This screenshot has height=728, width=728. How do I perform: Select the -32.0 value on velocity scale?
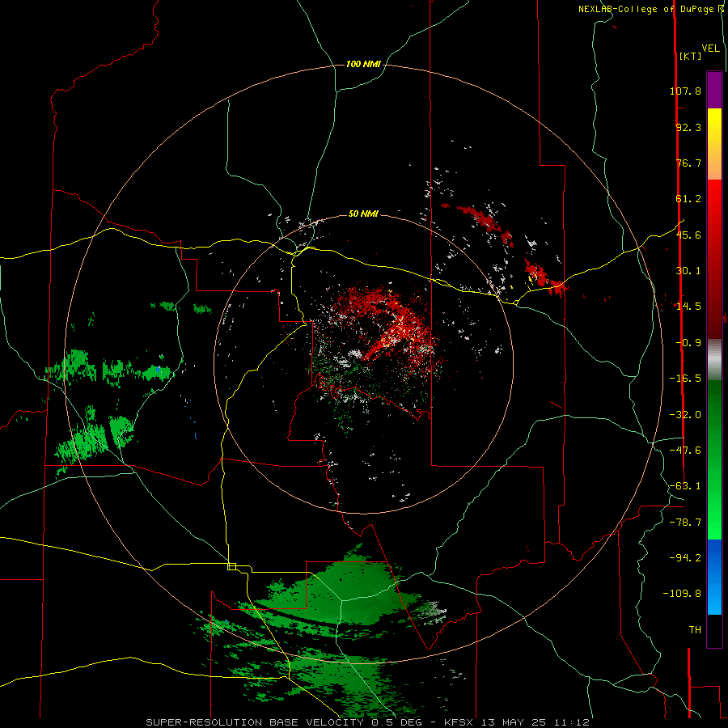click(x=685, y=415)
